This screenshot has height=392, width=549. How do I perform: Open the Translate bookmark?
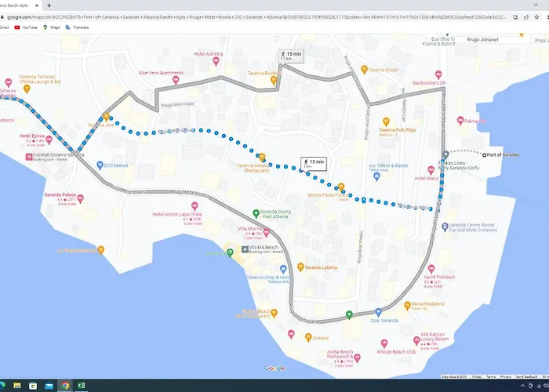pos(79,27)
